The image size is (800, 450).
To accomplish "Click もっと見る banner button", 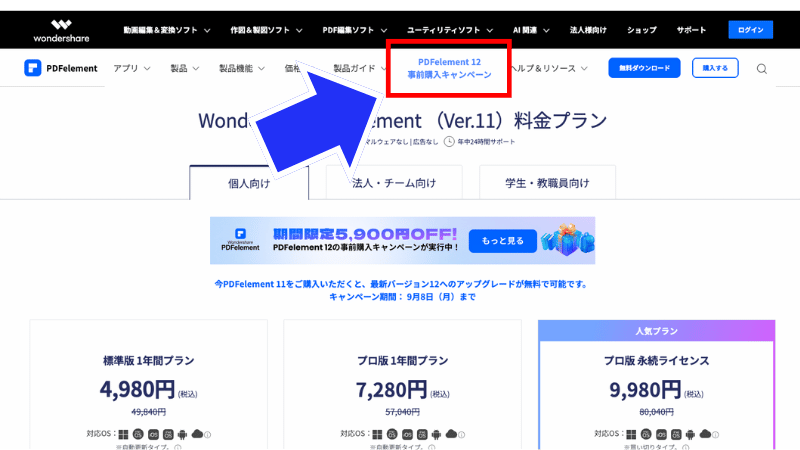I will 503,241.
